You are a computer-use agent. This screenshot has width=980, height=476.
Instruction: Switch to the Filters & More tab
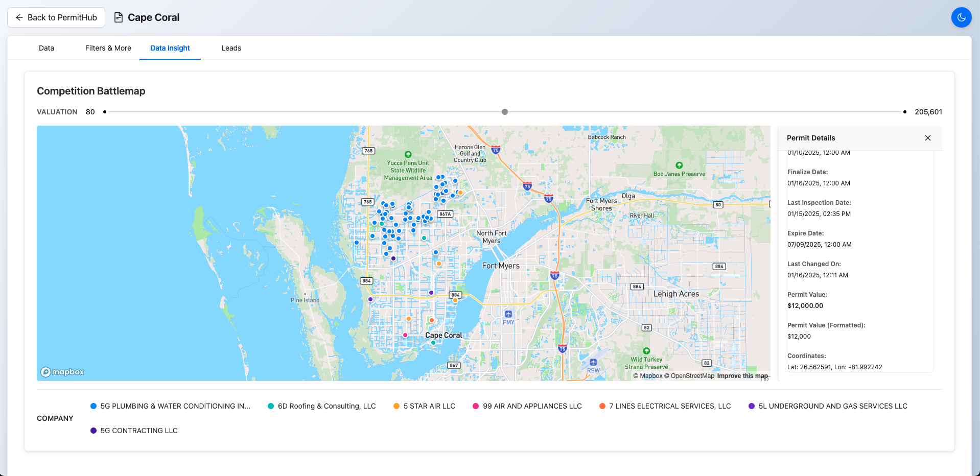[108, 48]
